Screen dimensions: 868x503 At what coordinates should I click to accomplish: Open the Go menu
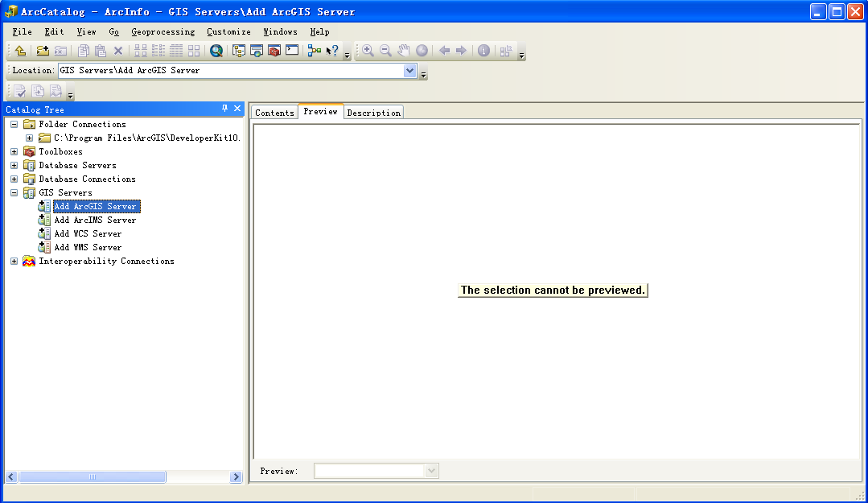point(114,31)
